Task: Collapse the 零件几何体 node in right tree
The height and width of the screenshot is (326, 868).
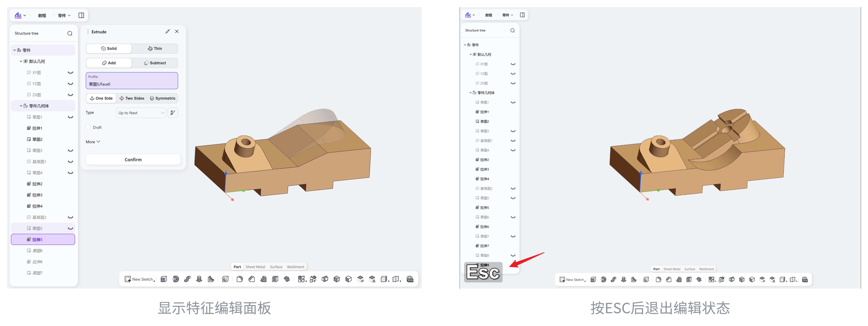Action: 470,93
